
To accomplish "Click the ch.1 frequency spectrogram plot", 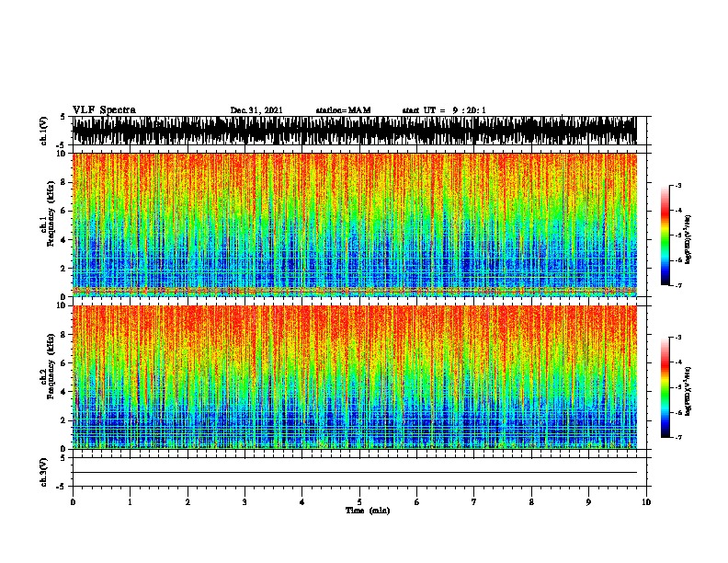I will tap(354, 224).
